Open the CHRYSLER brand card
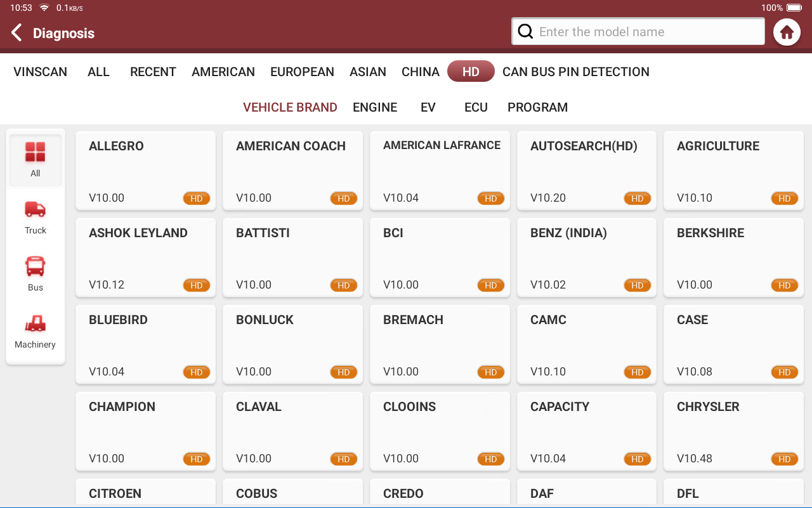The height and width of the screenshot is (508, 812). 733,431
